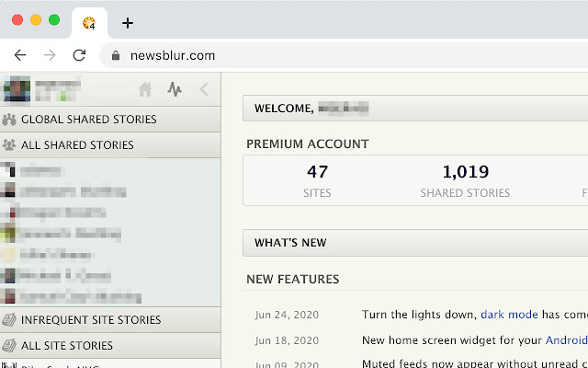View the site lock security info

click(116, 55)
